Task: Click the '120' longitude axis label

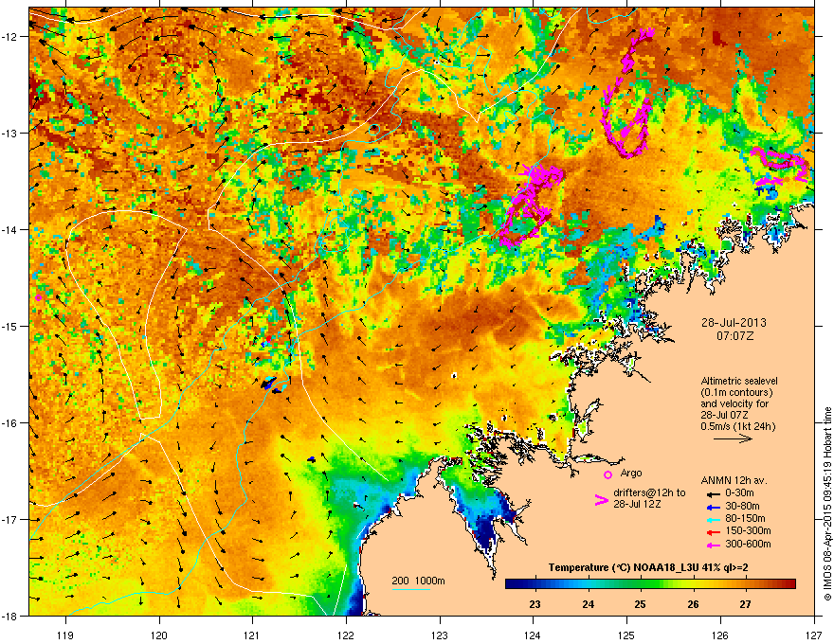Action: coord(159,635)
